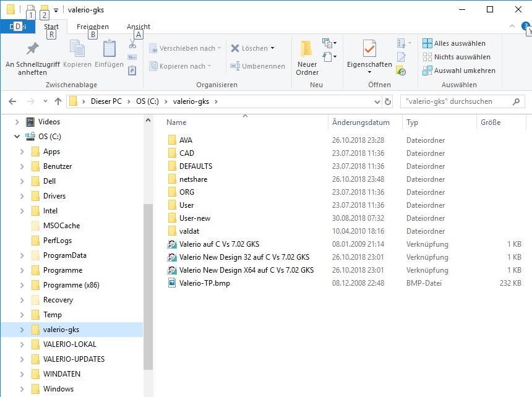Image resolution: width=532 pixels, height=397 pixels.
Task: Collapse the OS (C:) drive node
Action: (17, 137)
